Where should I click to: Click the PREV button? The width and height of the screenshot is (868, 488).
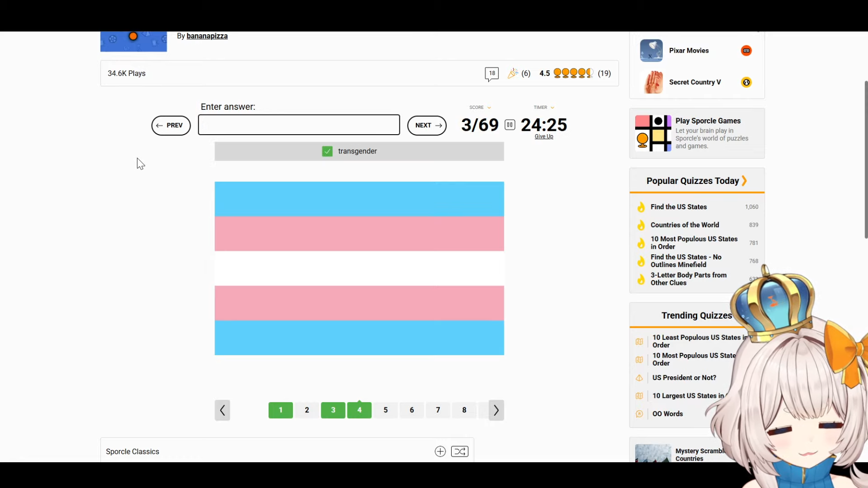(171, 125)
